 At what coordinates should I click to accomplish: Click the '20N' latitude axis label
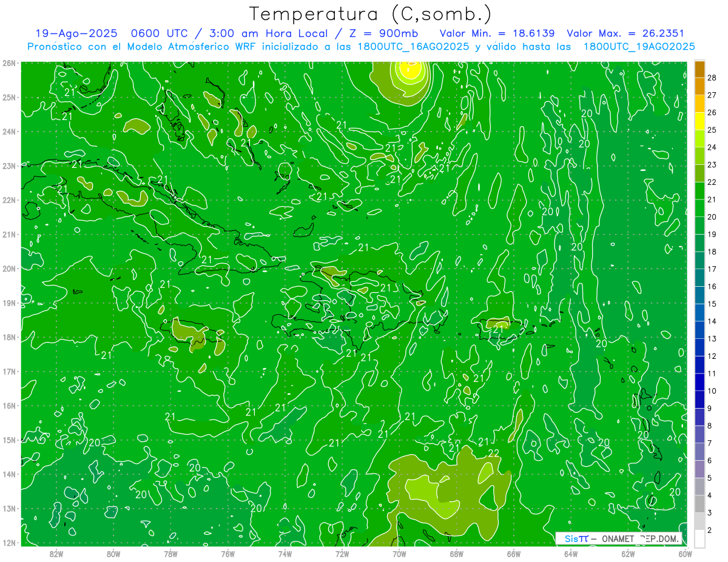pyautogui.click(x=8, y=269)
